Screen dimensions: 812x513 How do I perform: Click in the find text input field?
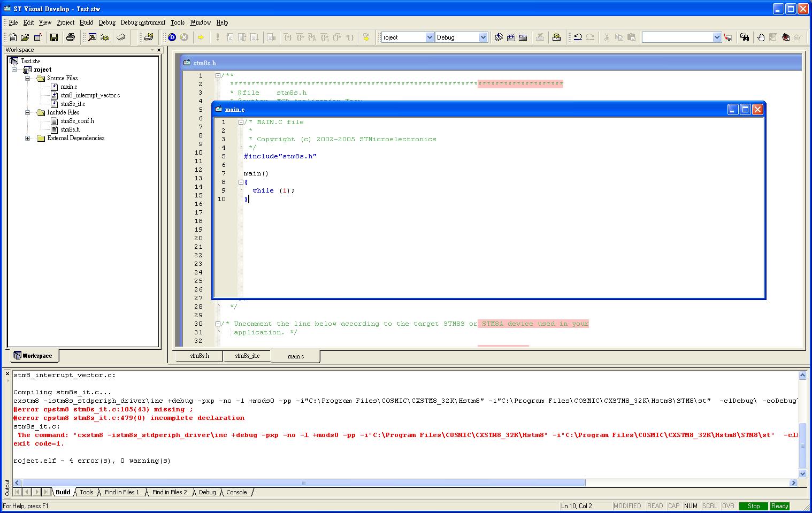[x=677, y=37]
